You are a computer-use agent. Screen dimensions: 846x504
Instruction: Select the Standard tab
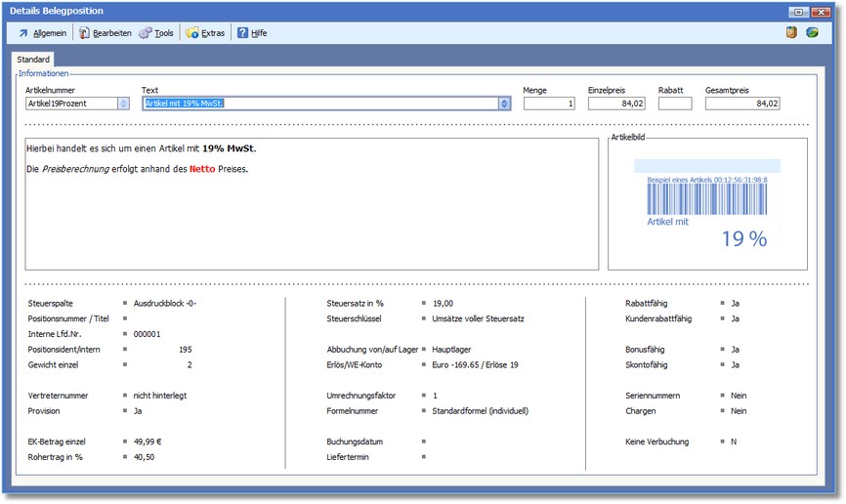click(x=33, y=61)
